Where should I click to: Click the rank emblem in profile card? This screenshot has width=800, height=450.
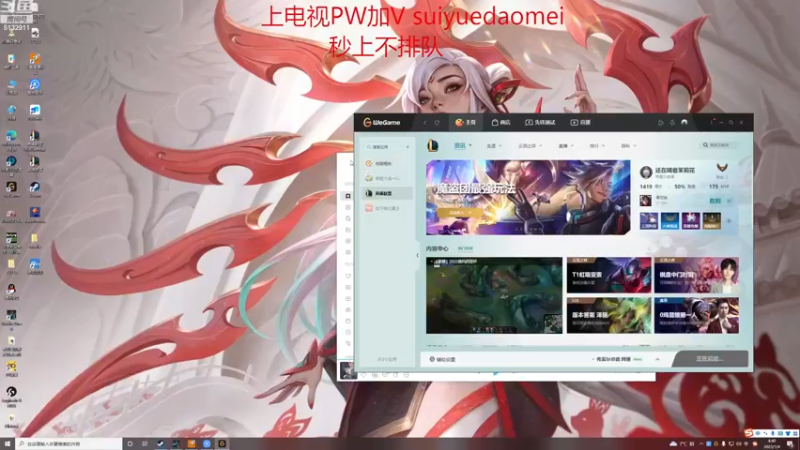[x=722, y=168]
